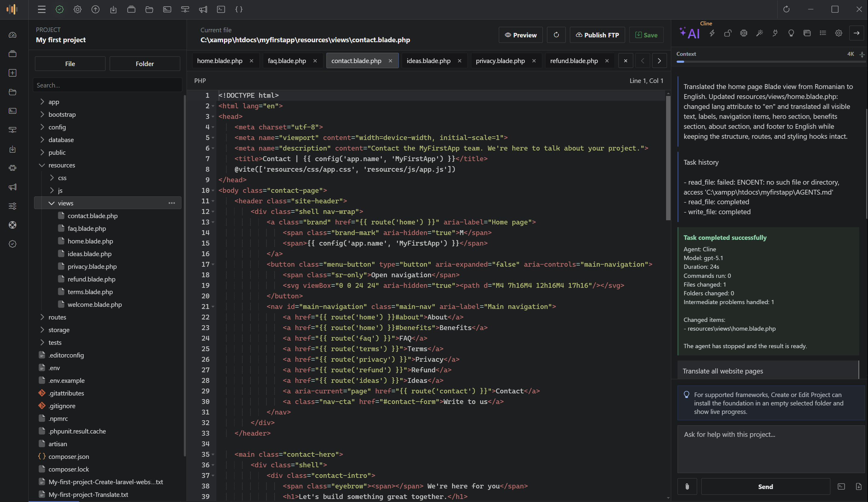This screenshot has height=502, width=868.
Task: Click the Ask for help text area
Action: (771, 449)
